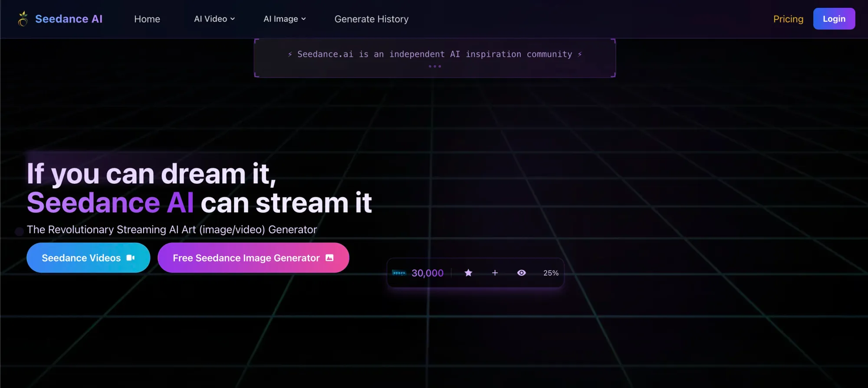Click the Seedance Videos button
This screenshot has height=388, width=868.
coord(89,258)
